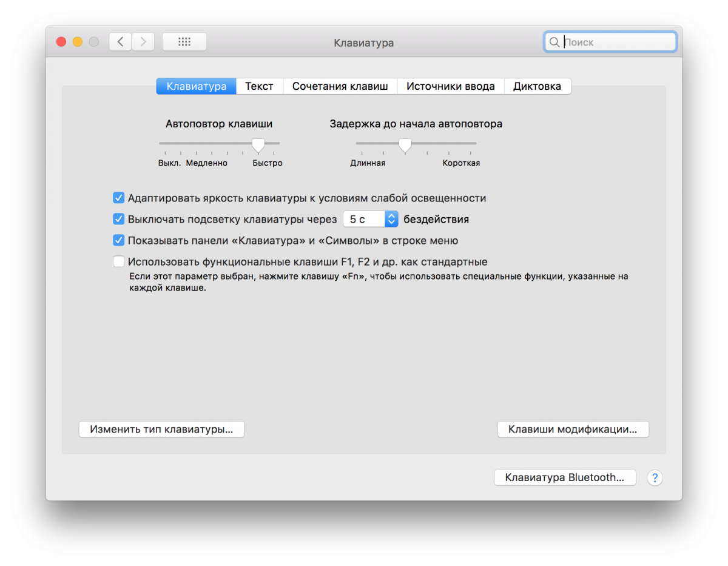The image size is (728, 566).
Task: Go back with the left chevron button
Action: pos(120,42)
